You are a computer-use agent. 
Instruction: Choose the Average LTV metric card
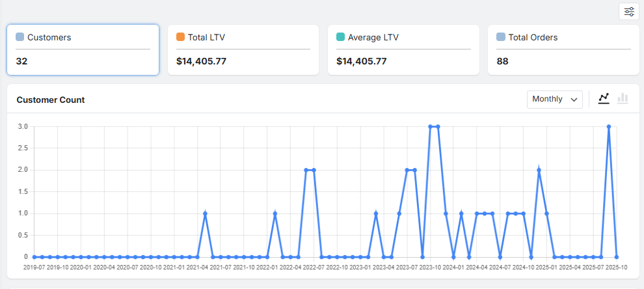click(403, 50)
